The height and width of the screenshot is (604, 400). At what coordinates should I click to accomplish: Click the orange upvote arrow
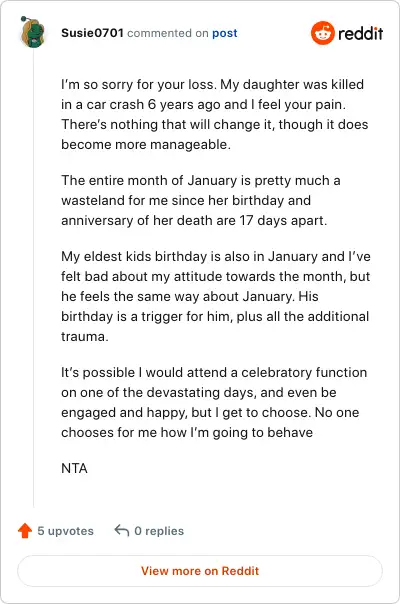tap(25, 530)
